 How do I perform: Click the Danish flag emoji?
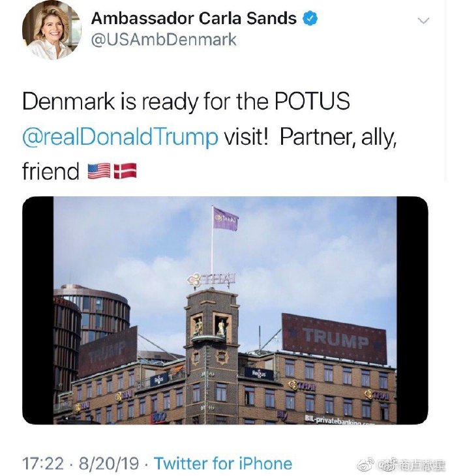(125, 171)
